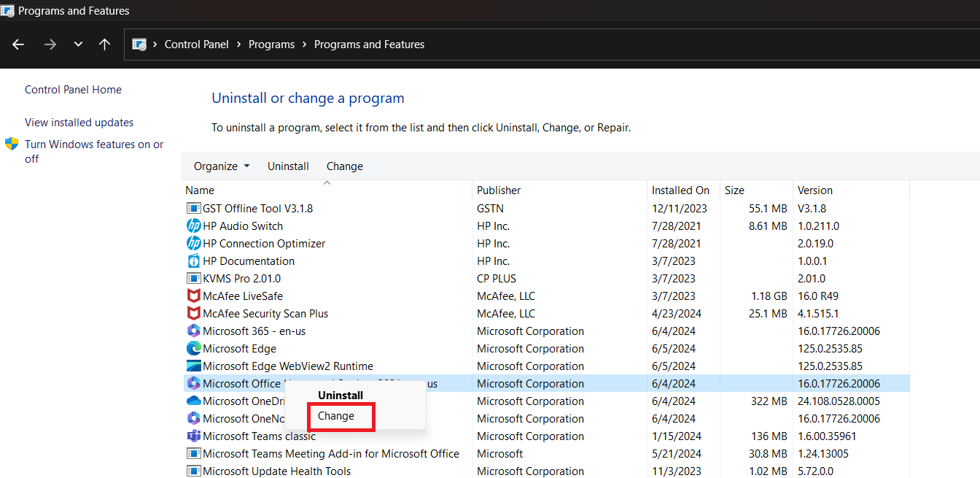Click the toolbar Uninstall button
This screenshot has width=980, height=478.
288,166
